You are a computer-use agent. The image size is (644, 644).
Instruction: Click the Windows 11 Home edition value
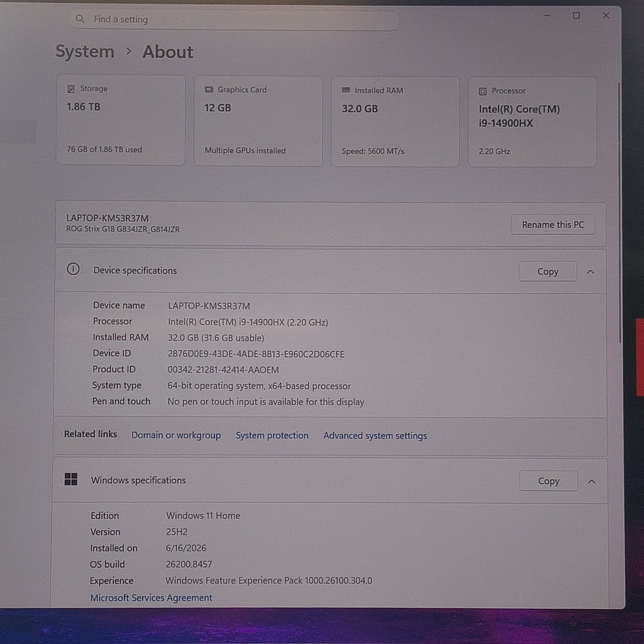click(203, 516)
